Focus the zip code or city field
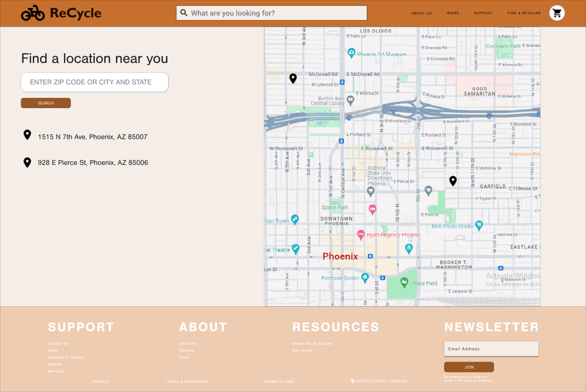This screenshot has height=392, width=586. point(94,82)
